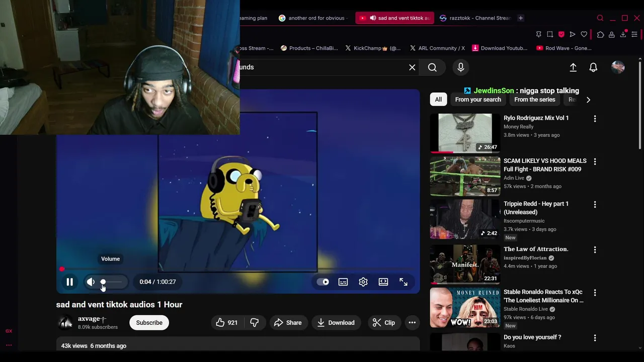Open the browser downloads icon

(x=623, y=34)
